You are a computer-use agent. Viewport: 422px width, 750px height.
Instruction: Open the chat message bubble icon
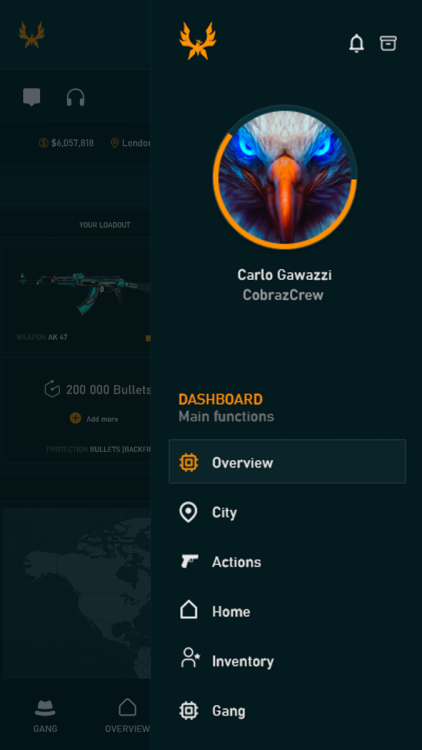point(32,97)
